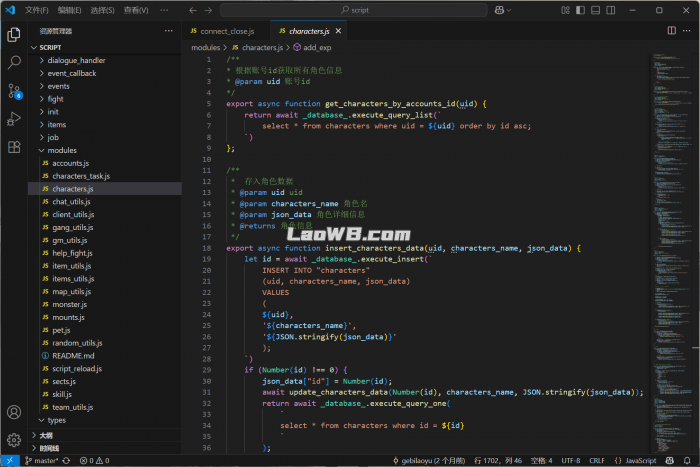Open chat_utils.js in explorer
700x467 pixels.
[x=105, y=202]
